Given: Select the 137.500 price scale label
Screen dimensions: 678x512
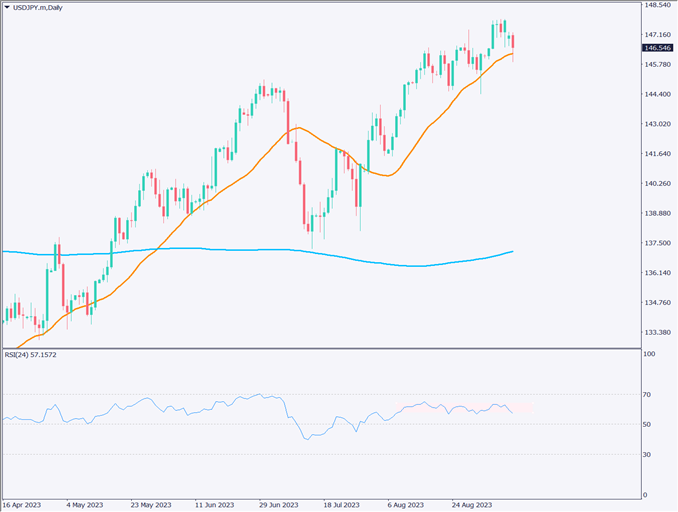Looking at the screenshot, I should [658, 243].
